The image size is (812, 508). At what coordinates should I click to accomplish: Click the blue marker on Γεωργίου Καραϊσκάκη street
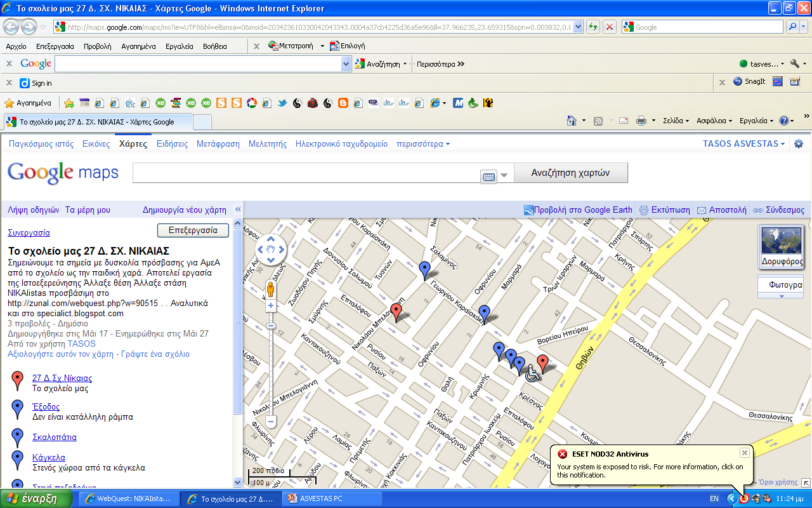coord(485,314)
